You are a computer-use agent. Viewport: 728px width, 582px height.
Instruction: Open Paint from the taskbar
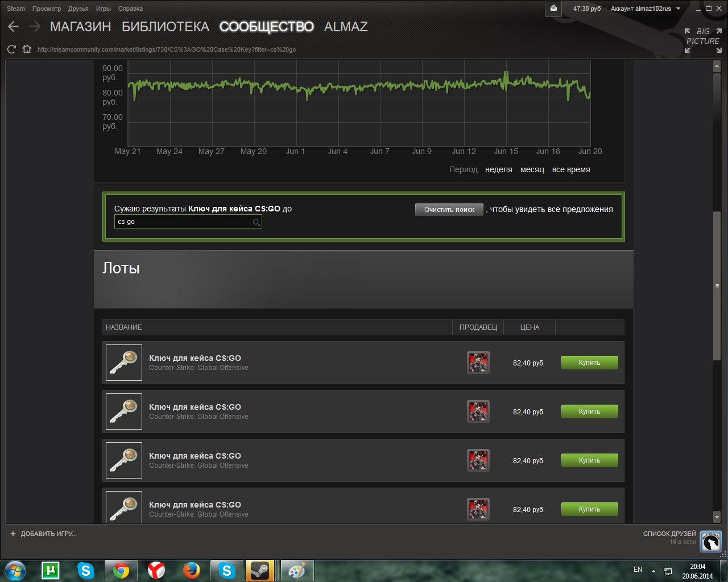tap(296, 571)
